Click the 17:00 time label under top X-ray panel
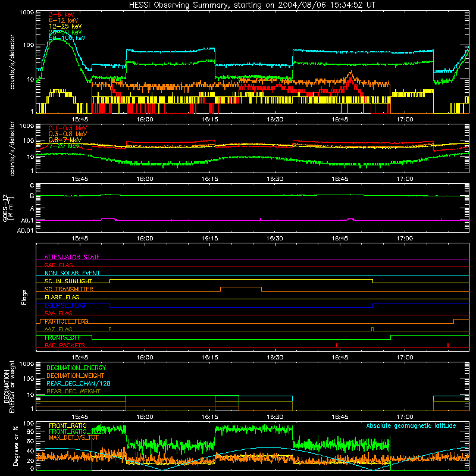The width and height of the screenshot is (476, 476). point(405,120)
